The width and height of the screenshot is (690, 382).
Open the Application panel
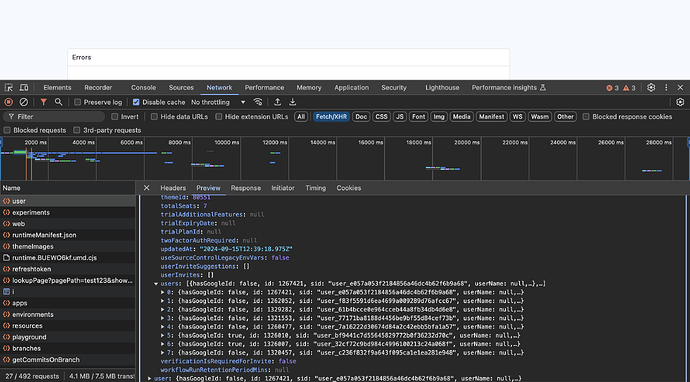(352, 88)
